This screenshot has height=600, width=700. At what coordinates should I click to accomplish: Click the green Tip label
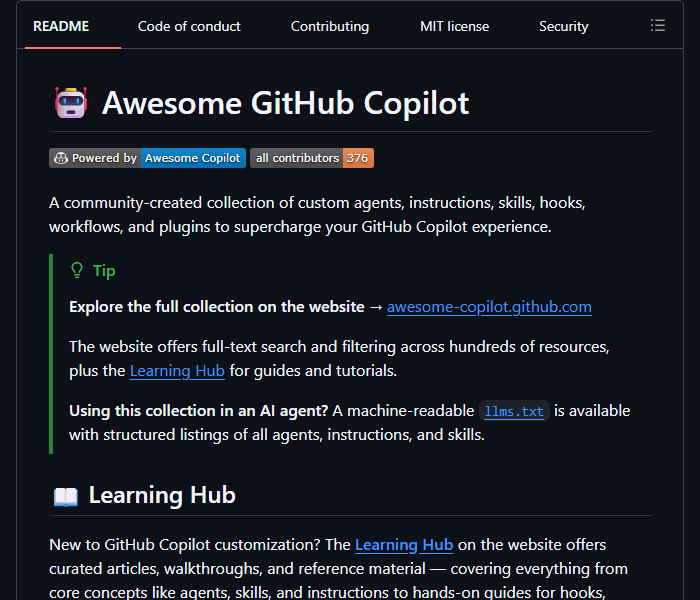tap(104, 271)
